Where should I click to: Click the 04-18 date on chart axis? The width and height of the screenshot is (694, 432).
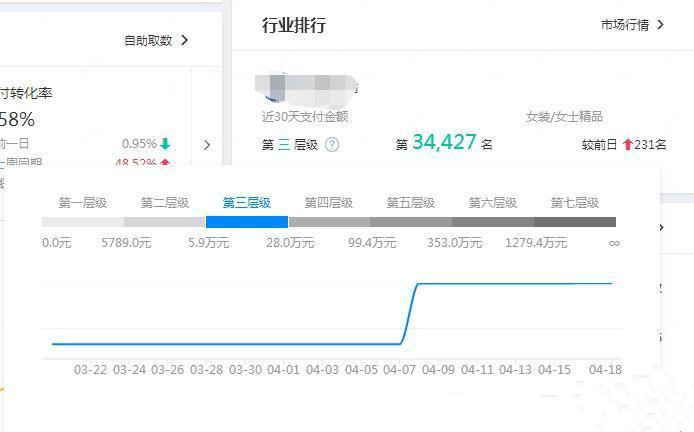click(x=605, y=370)
